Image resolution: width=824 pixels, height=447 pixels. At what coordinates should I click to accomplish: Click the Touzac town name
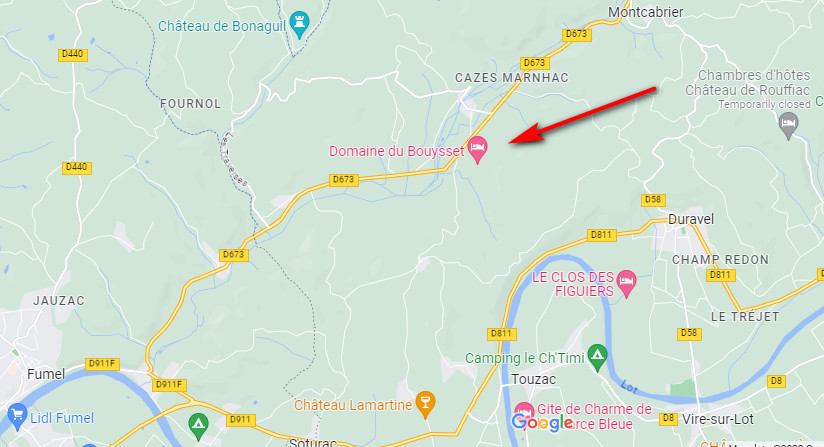coord(533,379)
